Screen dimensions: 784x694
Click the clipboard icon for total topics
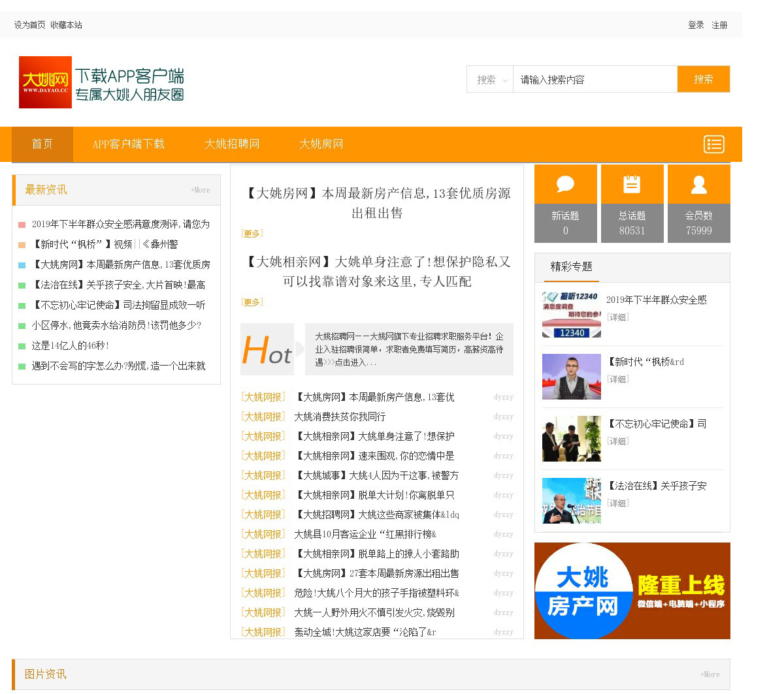click(x=632, y=185)
